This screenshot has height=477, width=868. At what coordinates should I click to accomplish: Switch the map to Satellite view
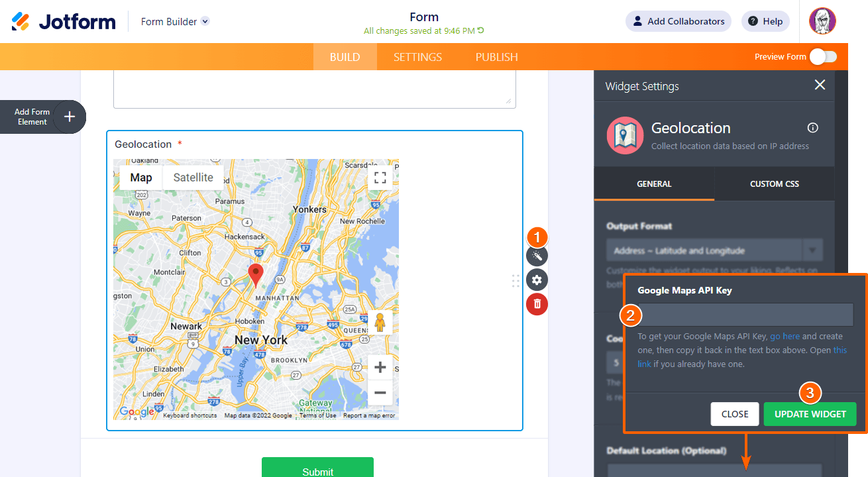click(193, 178)
